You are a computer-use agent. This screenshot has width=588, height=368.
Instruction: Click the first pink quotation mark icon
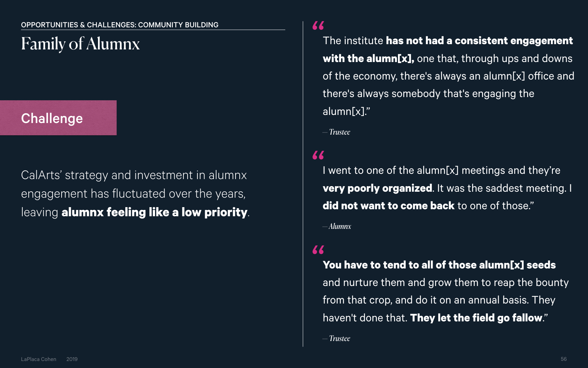coord(318,26)
